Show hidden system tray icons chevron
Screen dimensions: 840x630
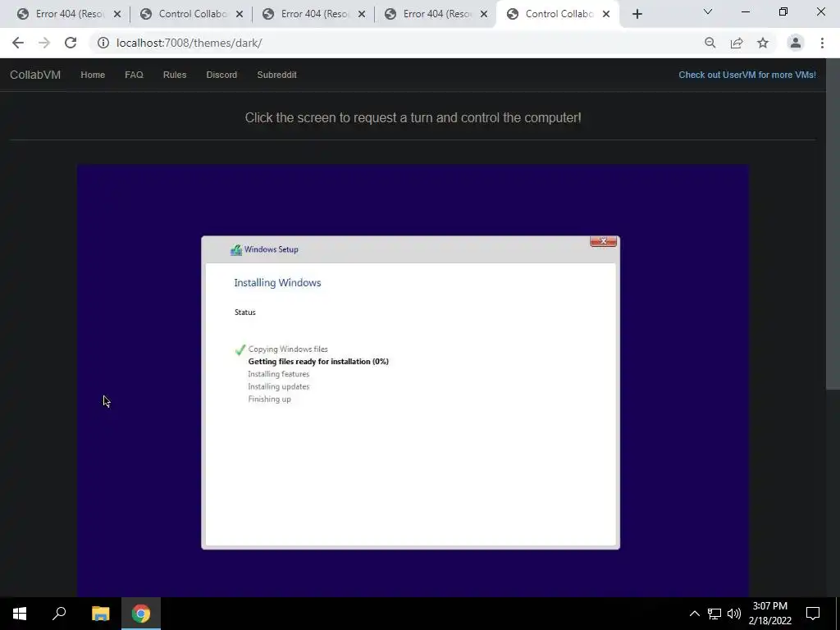[694, 614]
